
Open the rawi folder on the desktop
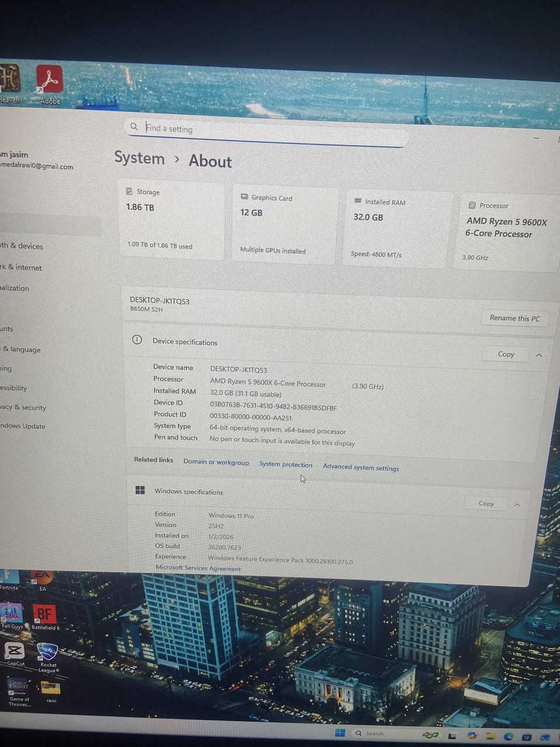tap(51, 689)
